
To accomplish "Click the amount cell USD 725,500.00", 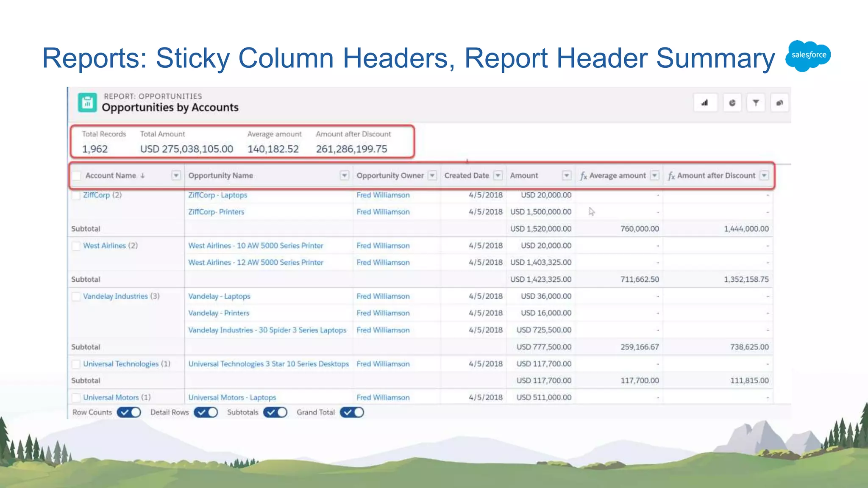I will click(544, 330).
